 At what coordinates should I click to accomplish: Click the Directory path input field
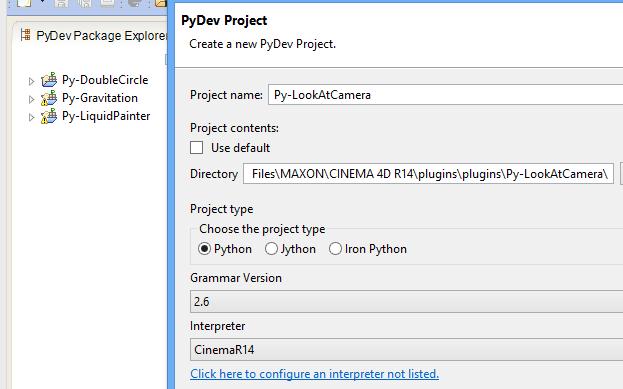(428, 174)
